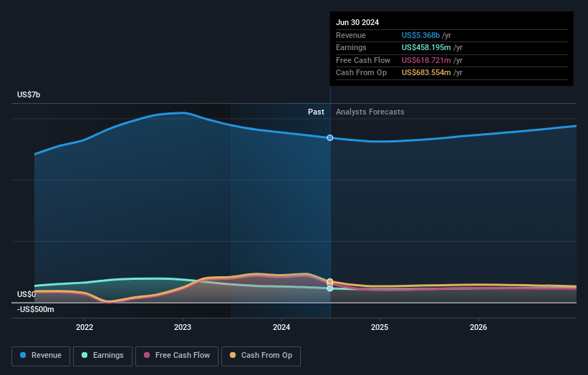Image resolution: width=588 pixels, height=375 pixels.
Task: Click the Earnings row label in tooltip
Action: click(351, 47)
